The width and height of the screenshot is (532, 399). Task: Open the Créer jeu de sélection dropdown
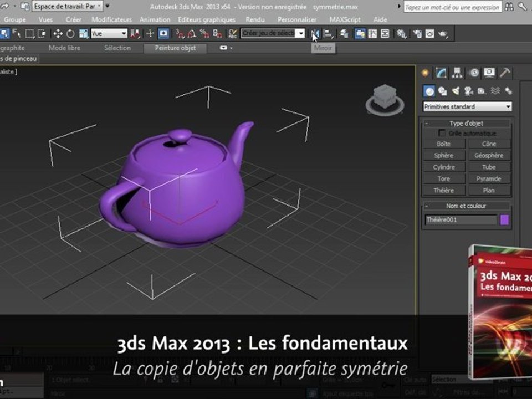coord(273,33)
